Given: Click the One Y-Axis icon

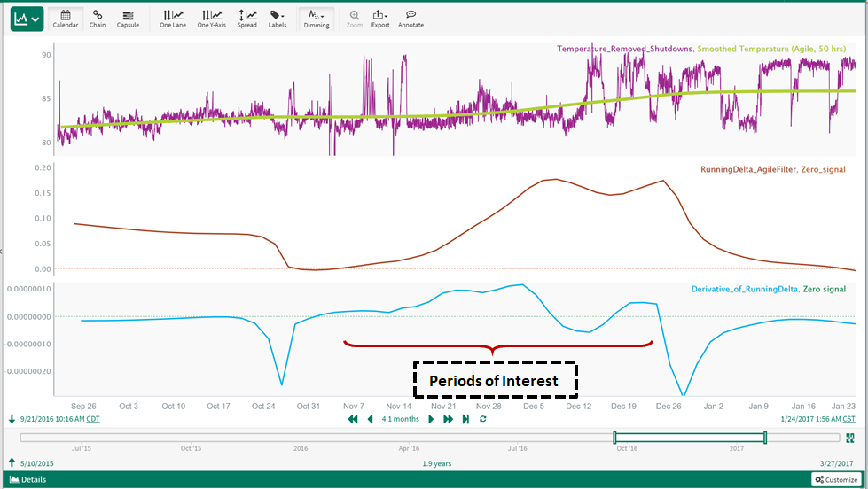Looking at the screenshot, I should coord(211,19).
